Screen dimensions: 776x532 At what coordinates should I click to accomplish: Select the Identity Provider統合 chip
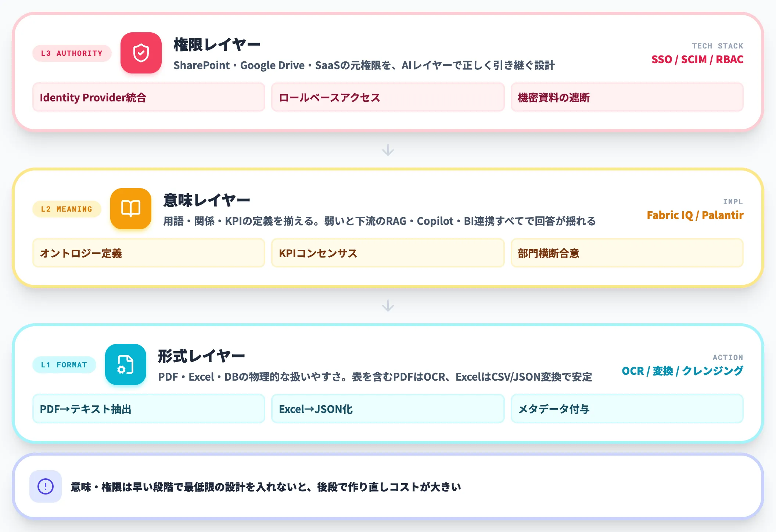point(149,97)
